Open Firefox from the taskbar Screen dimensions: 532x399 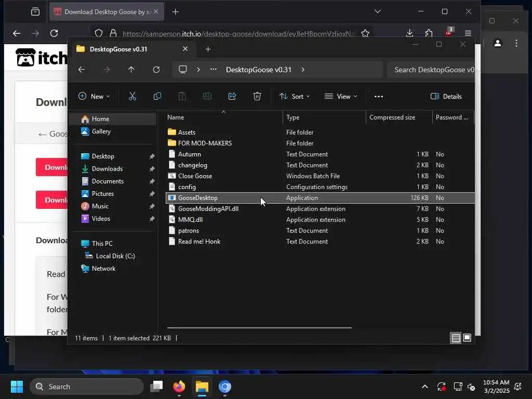(x=179, y=387)
